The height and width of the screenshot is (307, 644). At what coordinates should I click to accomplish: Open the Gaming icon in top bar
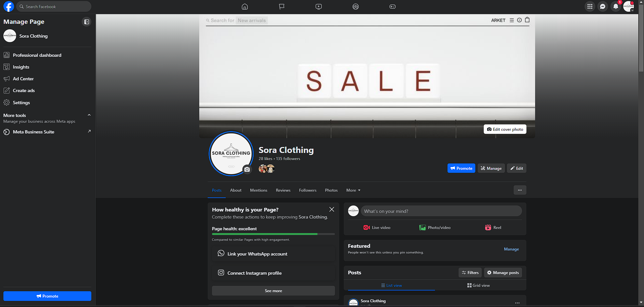tap(392, 6)
